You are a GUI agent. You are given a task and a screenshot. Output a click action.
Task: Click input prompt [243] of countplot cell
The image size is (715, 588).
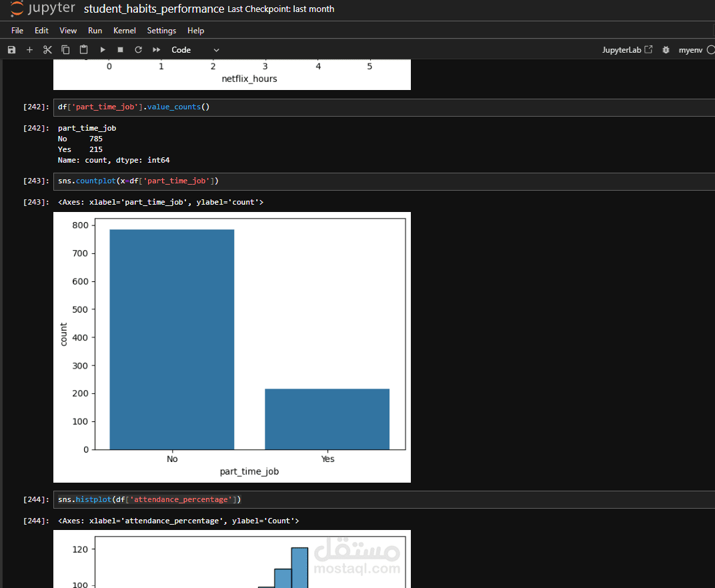(36, 181)
